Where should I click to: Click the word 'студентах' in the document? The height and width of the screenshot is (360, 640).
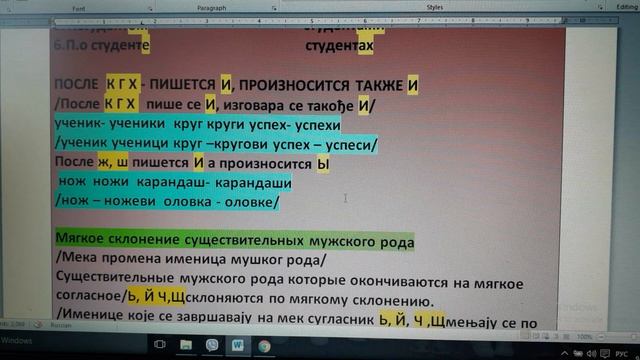pos(339,45)
